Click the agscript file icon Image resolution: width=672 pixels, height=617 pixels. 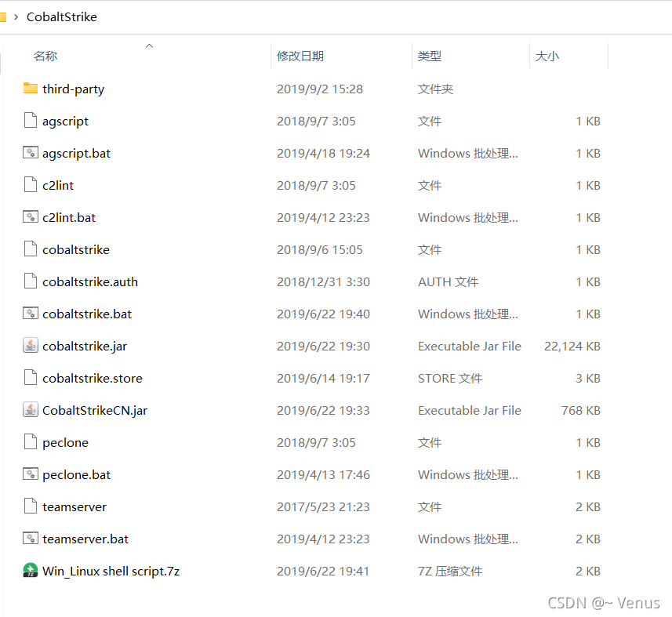pos(30,121)
